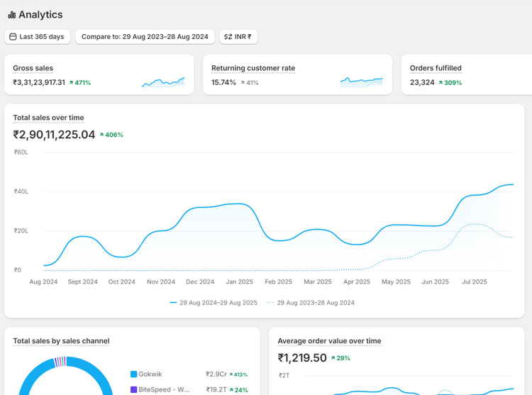The image size is (532, 395).
Task: Toggle the 29 Aug 2024–29 Aug 2025 legend series
Action: pos(213,303)
